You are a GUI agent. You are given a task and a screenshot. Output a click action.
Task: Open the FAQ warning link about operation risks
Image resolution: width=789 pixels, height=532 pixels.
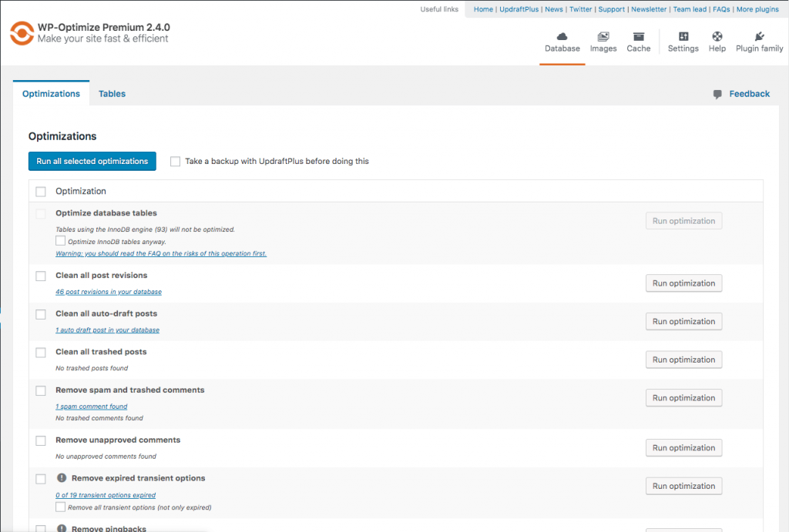pyautogui.click(x=160, y=253)
